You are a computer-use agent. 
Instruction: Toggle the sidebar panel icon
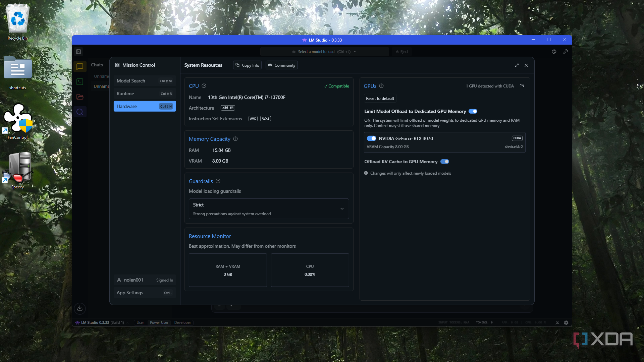[78, 52]
